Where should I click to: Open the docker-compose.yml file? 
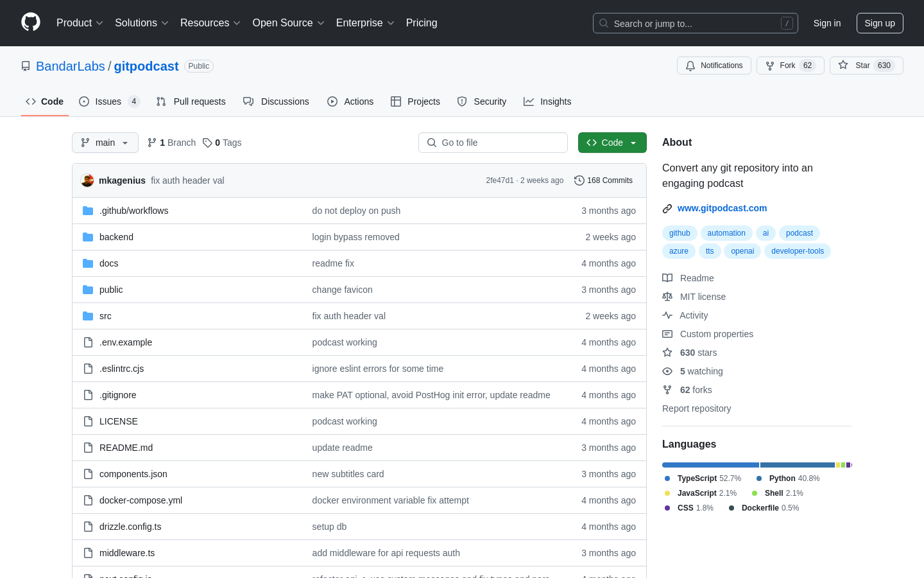(141, 500)
